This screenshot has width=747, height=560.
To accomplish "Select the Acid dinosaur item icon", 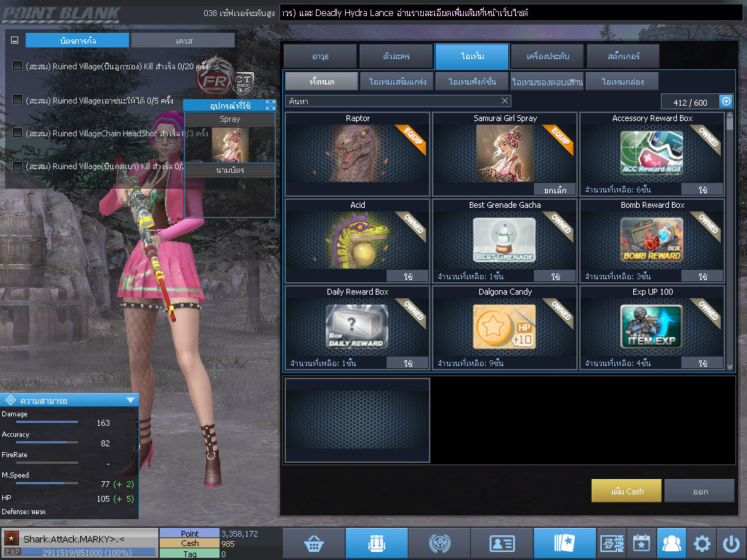I will pos(357,241).
